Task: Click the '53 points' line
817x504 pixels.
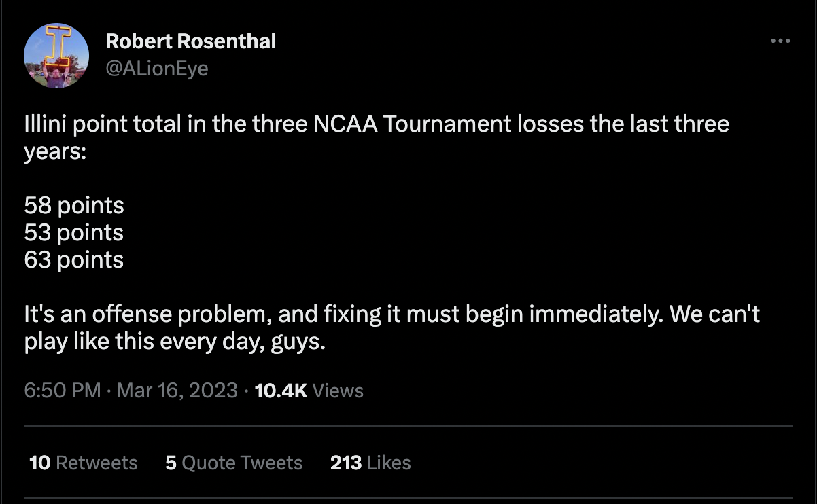Action: [x=74, y=232]
